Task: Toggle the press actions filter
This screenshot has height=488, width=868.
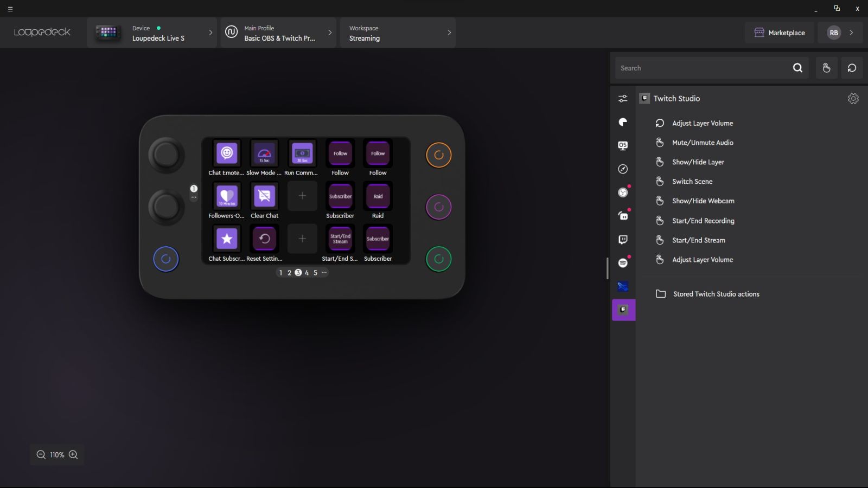Action: tap(826, 68)
